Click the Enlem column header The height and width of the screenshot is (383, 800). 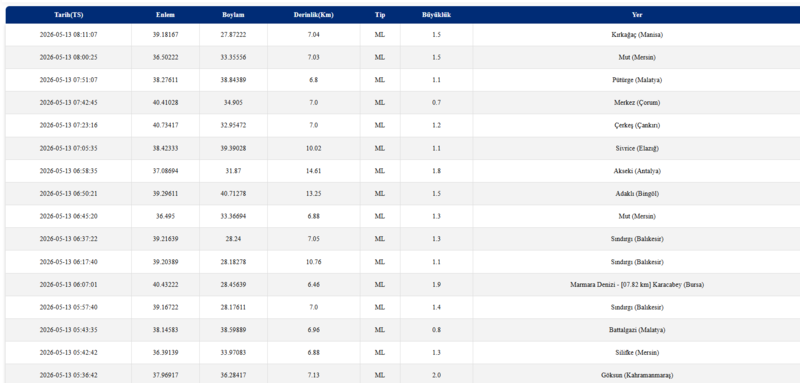click(x=165, y=15)
